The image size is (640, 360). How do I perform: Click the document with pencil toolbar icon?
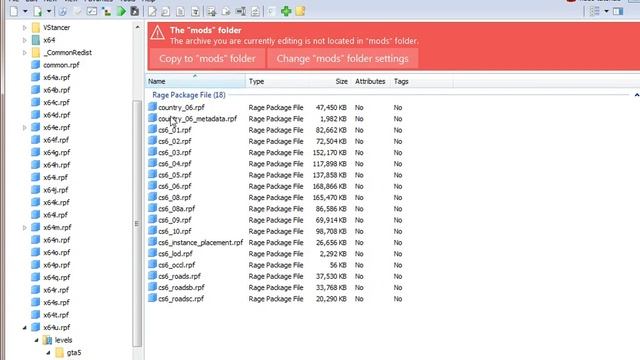(152, 11)
